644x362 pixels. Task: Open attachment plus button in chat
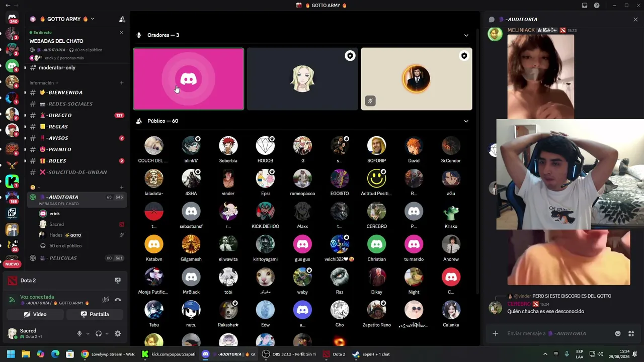(x=495, y=333)
